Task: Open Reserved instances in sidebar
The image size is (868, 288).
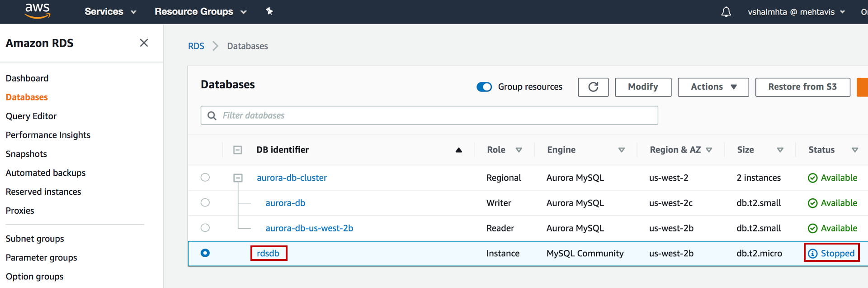Action: 43,192
